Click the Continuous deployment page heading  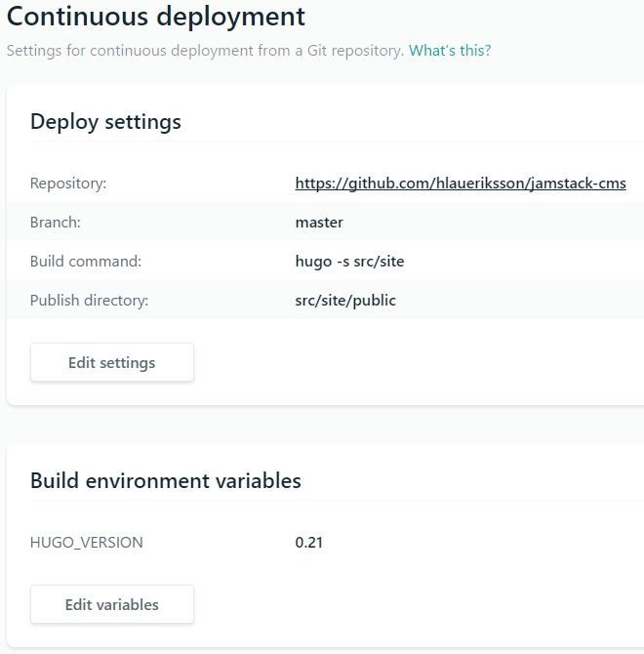coord(156,17)
